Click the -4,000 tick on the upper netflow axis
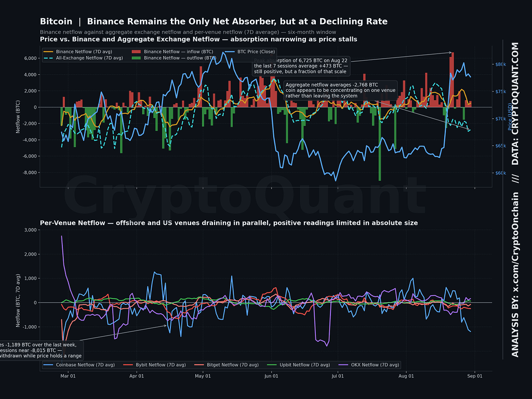Viewport: 532px width, 399px height. [30, 140]
